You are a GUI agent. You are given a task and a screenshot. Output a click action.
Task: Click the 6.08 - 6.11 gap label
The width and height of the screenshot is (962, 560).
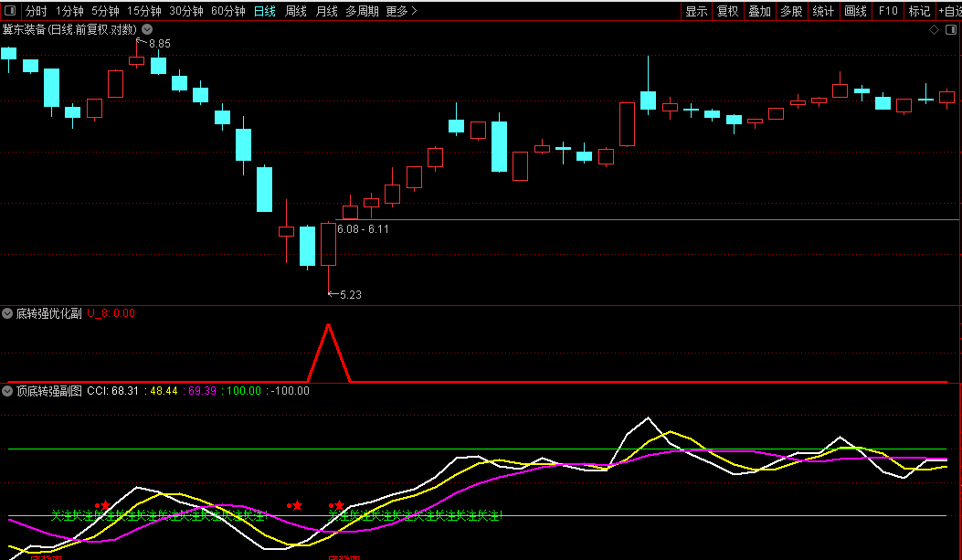(x=363, y=228)
